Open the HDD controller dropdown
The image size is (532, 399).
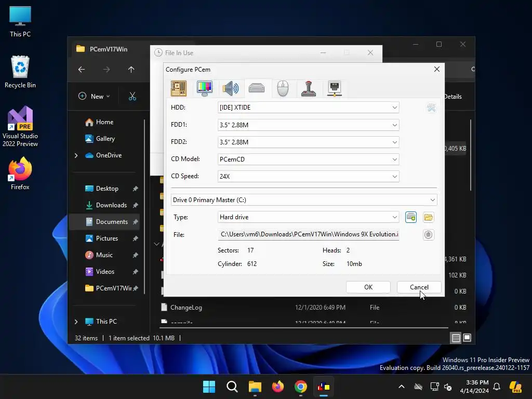(308, 108)
